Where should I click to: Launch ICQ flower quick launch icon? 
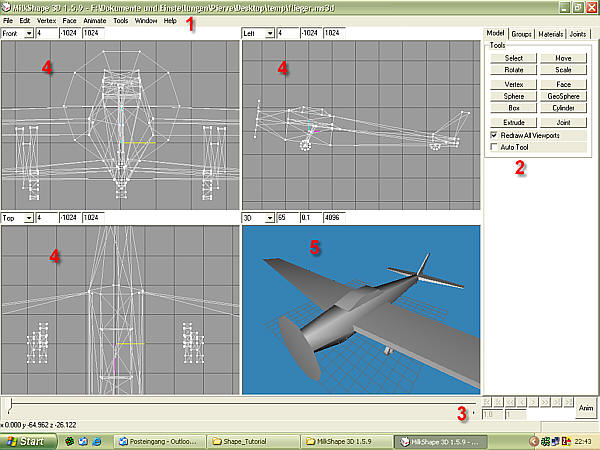coord(69,441)
